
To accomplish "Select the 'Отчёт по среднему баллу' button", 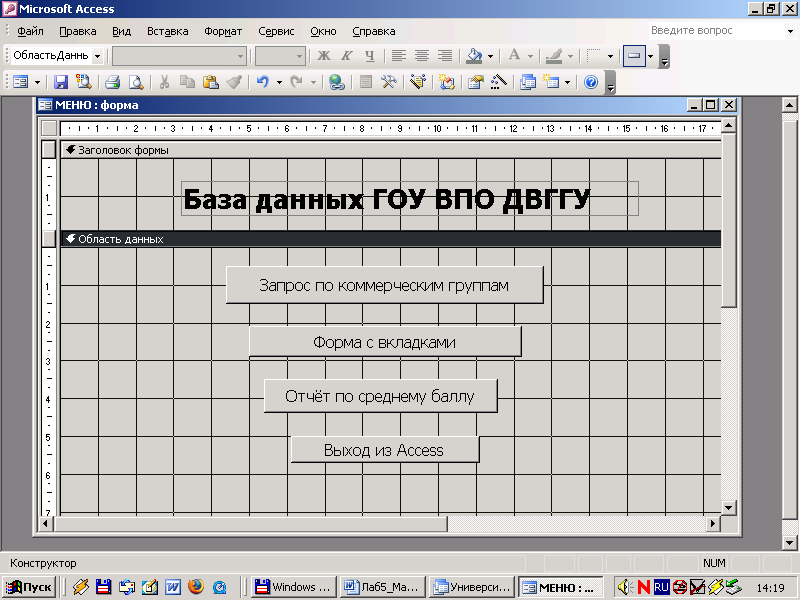I will click(380, 396).
